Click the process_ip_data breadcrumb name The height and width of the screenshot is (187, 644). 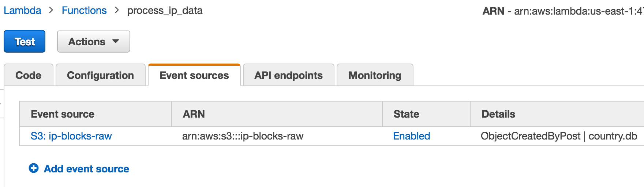(165, 11)
